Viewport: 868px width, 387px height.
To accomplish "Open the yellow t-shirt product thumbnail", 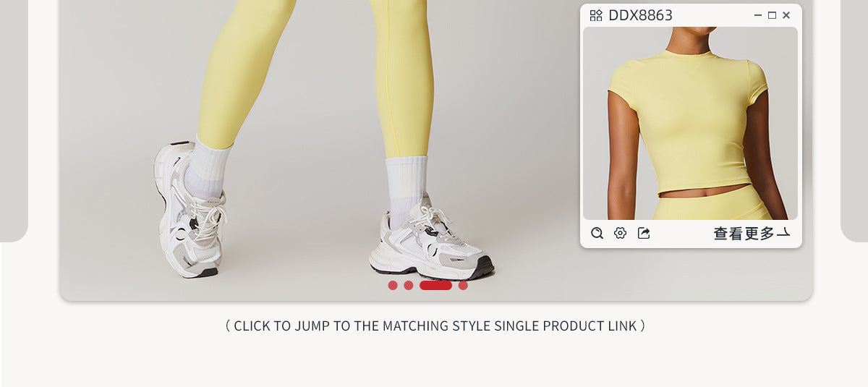I will [x=690, y=123].
